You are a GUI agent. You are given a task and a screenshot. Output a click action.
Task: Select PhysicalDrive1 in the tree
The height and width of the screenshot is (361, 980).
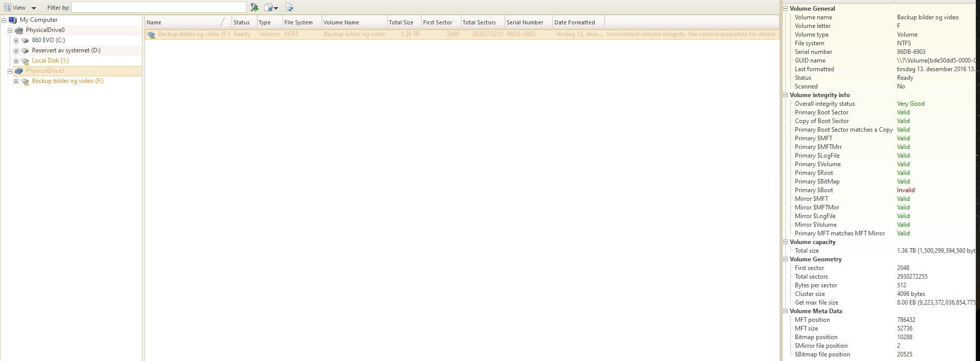[x=45, y=71]
